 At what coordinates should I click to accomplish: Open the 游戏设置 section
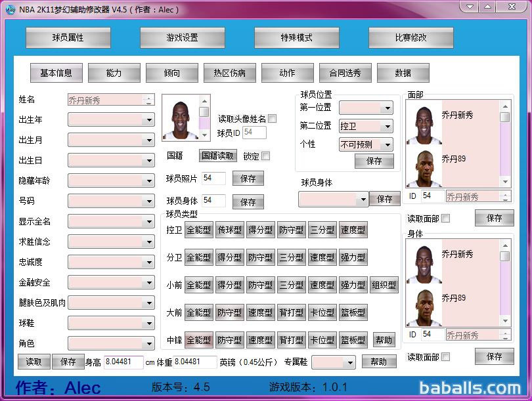click(x=182, y=37)
